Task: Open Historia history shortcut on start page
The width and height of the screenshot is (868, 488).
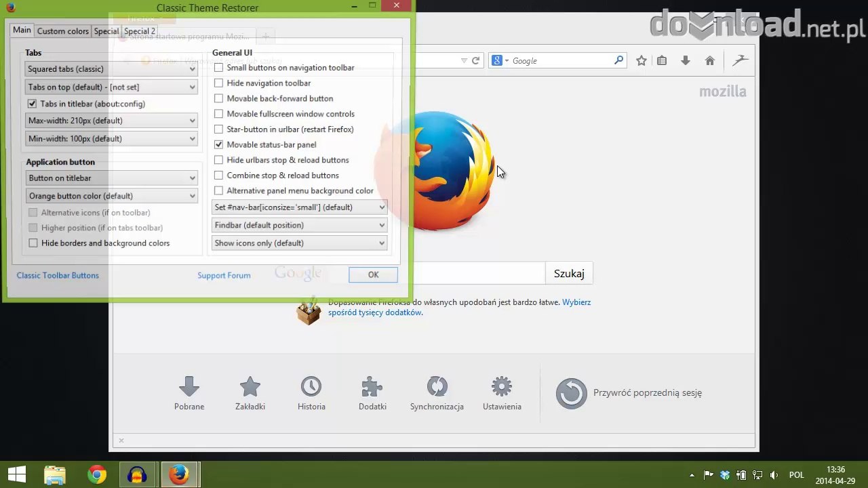Action: tap(311, 393)
